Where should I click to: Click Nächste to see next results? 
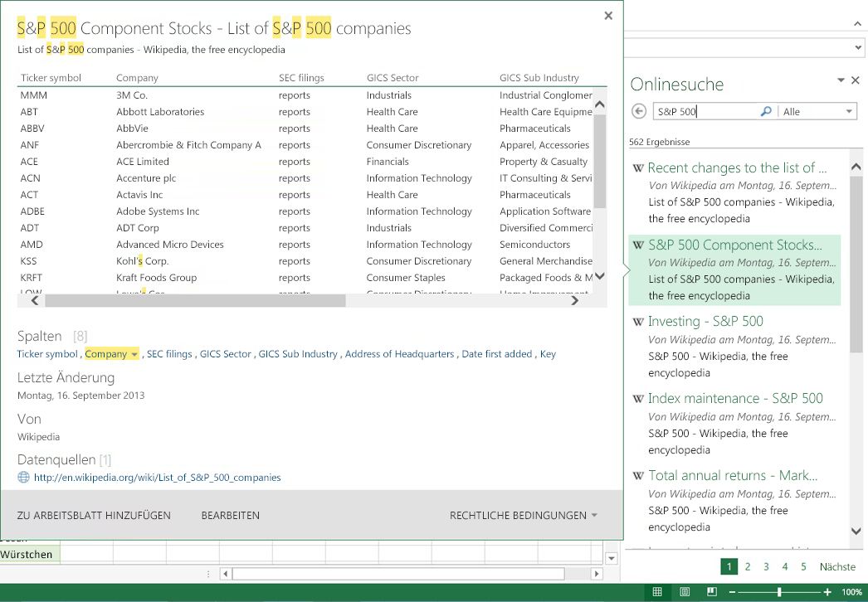(x=837, y=566)
